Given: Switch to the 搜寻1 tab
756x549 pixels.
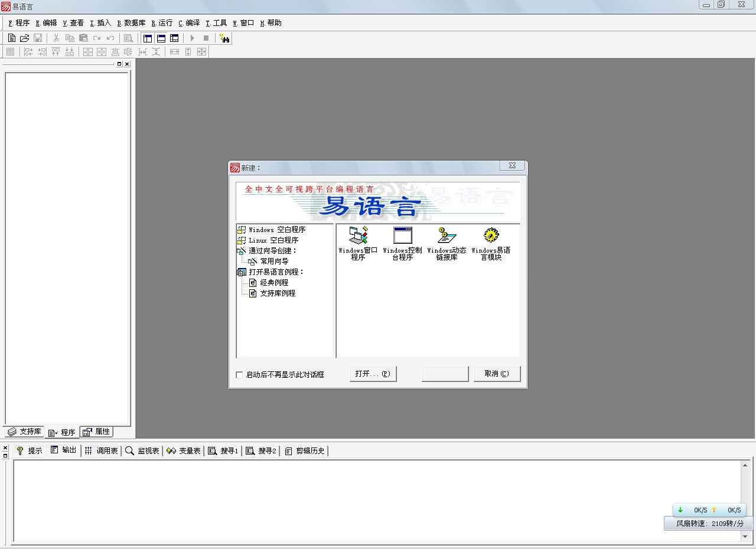Looking at the screenshot, I should (x=223, y=450).
